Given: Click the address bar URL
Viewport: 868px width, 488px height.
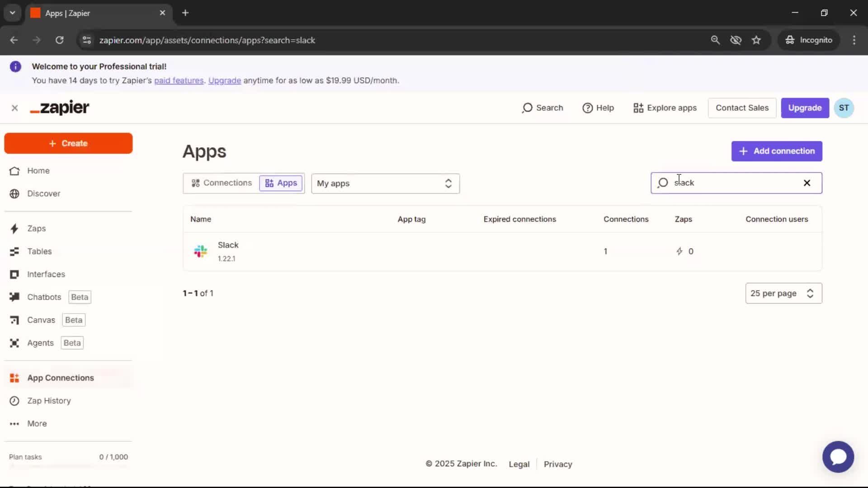Looking at the screenshot, I should 207,40.
